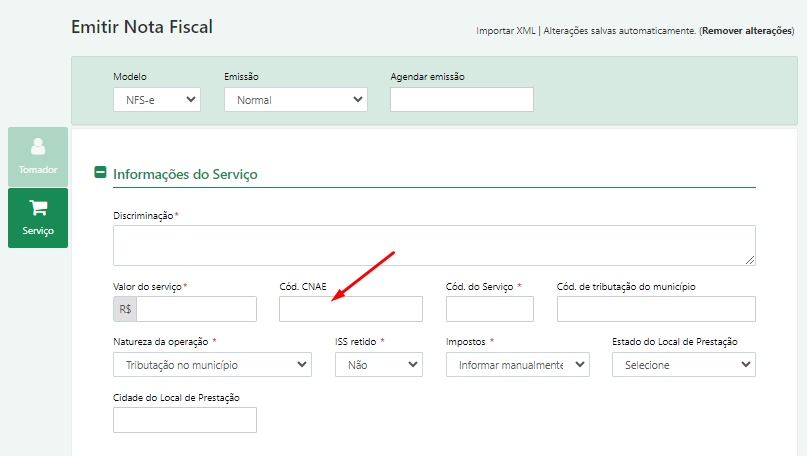The height and width of the screenshot is (456, 807).
Task: Click the Discriminação label
Action: click(143, 216)
